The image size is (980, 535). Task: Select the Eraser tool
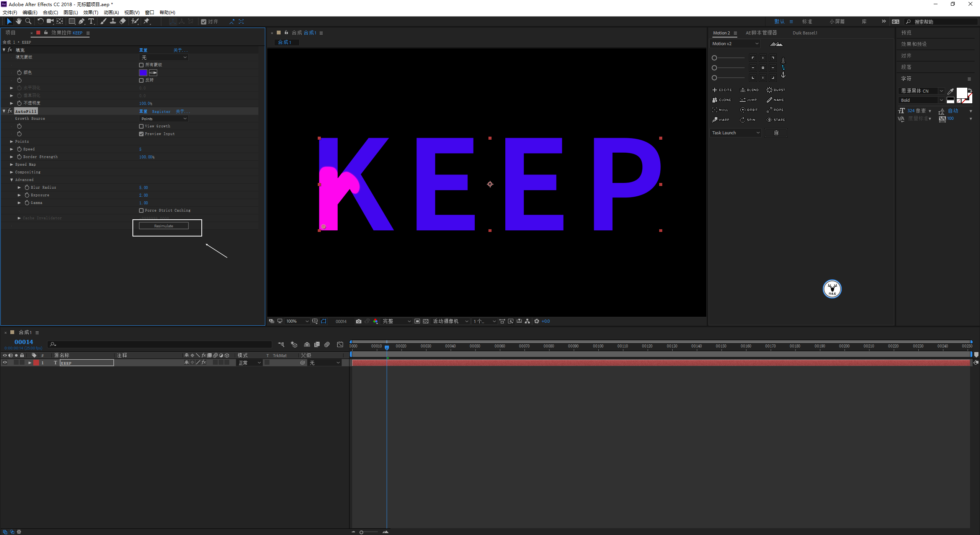pos(122,21)
